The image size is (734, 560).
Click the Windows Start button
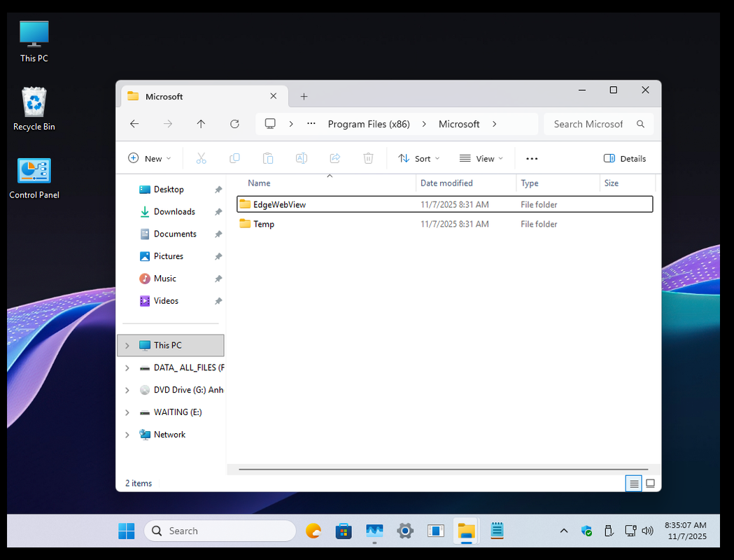127,531
